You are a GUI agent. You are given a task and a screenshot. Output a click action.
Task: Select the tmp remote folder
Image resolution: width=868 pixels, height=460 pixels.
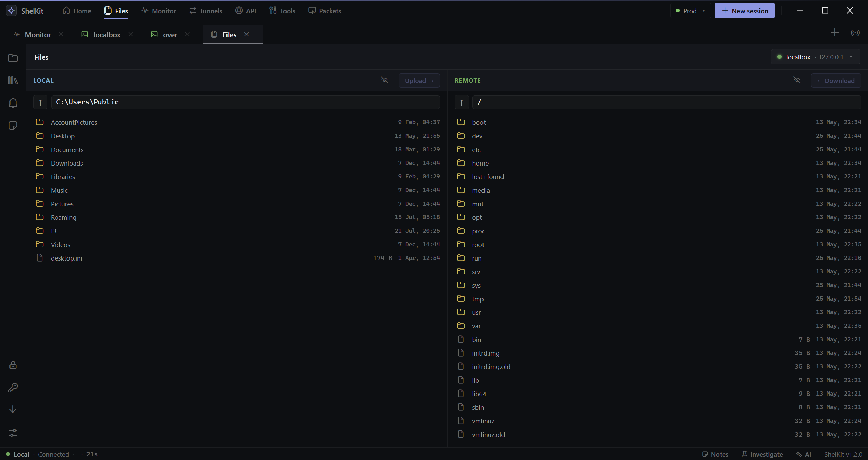coord(658,299)
